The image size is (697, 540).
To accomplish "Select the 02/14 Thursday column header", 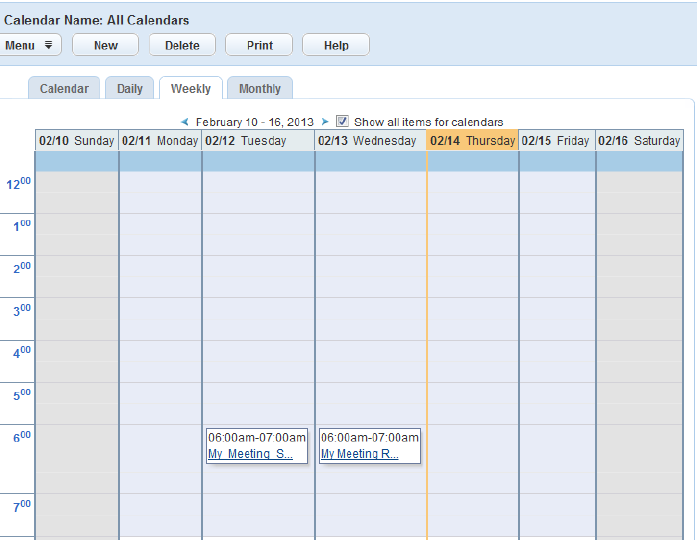I will point(473,141).
